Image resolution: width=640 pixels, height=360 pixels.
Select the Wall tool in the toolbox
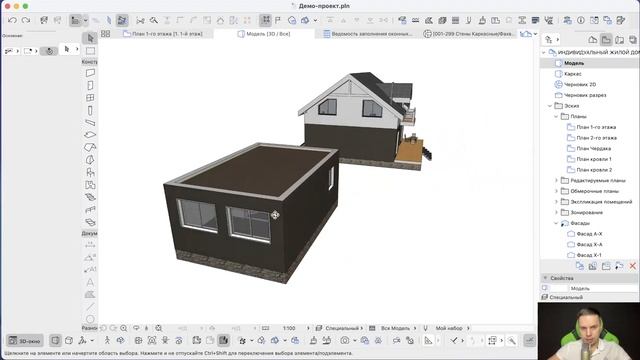[90, 73]
